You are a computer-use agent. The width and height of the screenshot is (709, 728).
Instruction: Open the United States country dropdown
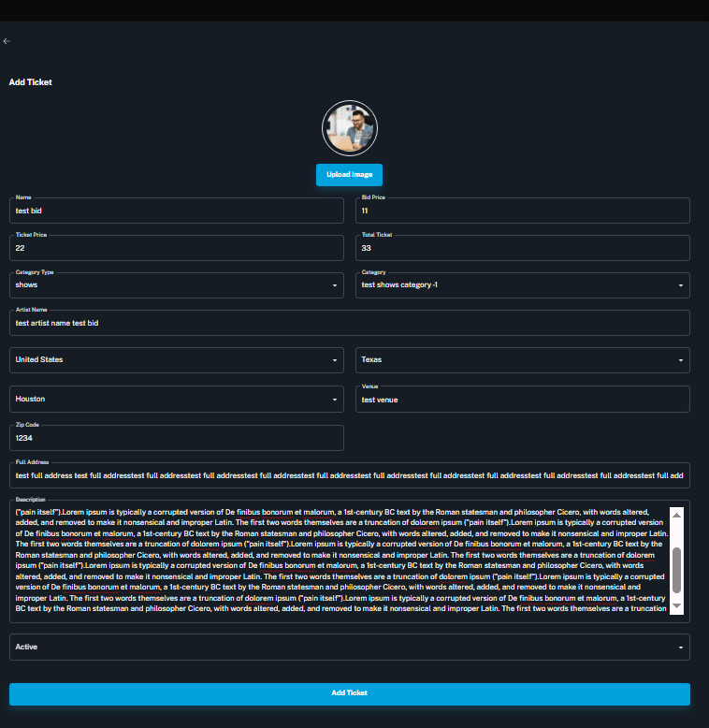(177, 360)
